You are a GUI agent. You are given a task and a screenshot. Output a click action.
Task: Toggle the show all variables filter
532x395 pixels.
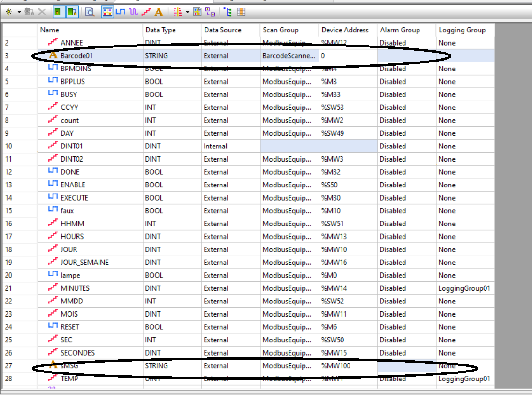click(107, 12)
